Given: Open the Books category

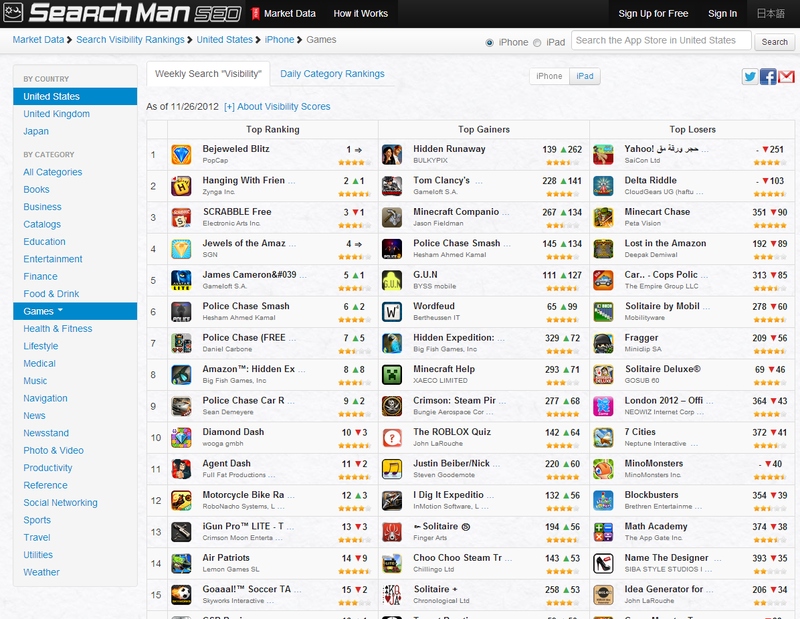Looking at the screenshot, I should 36,189.
